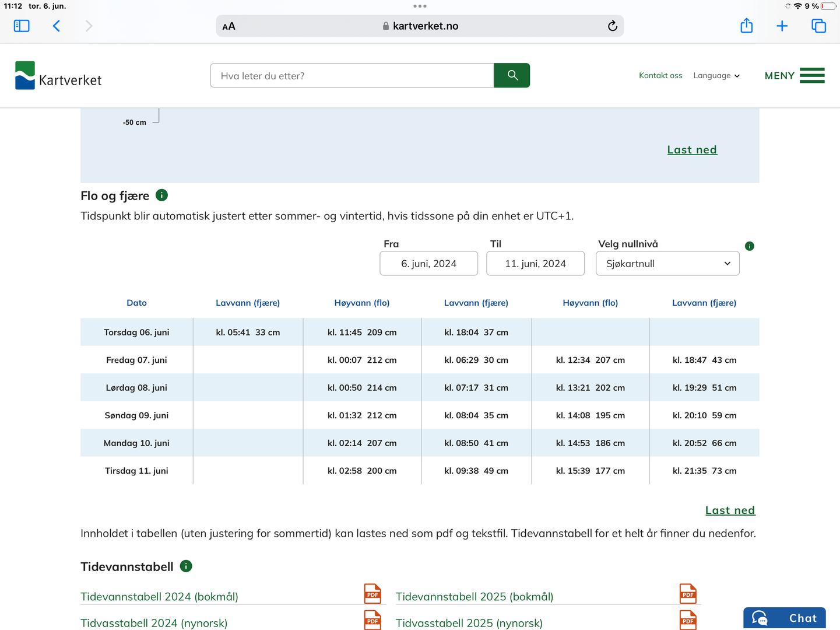Select cell kl. 00:07 212 cm
The width and height of the screenshot is (840, 630).
(362, 360)
